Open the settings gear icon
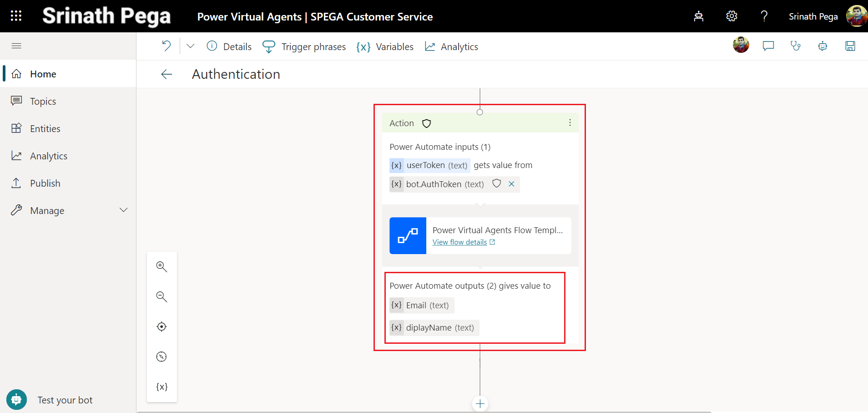The image size is (868, 413). coord(731,16)
